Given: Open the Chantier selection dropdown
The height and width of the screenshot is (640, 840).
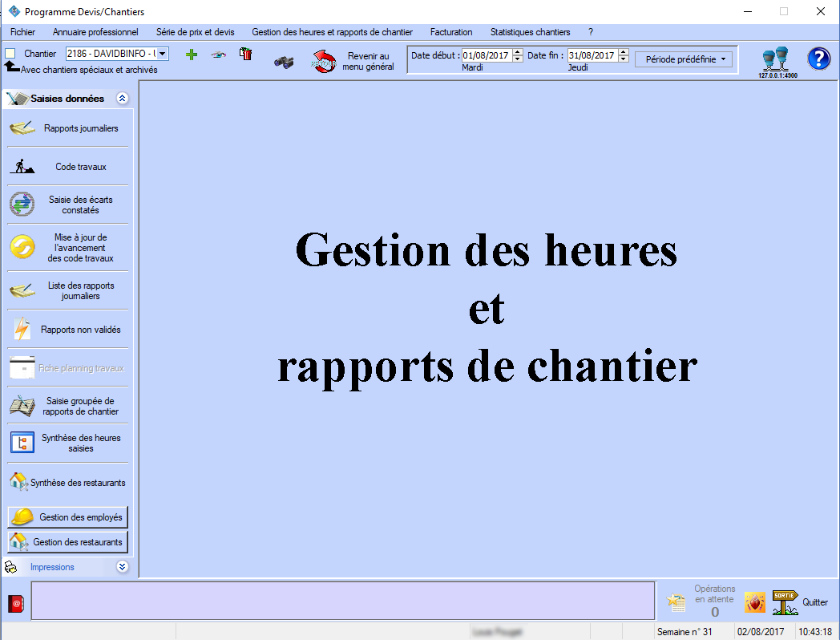Looking at the screenshot, I should (x=162, y=54).
